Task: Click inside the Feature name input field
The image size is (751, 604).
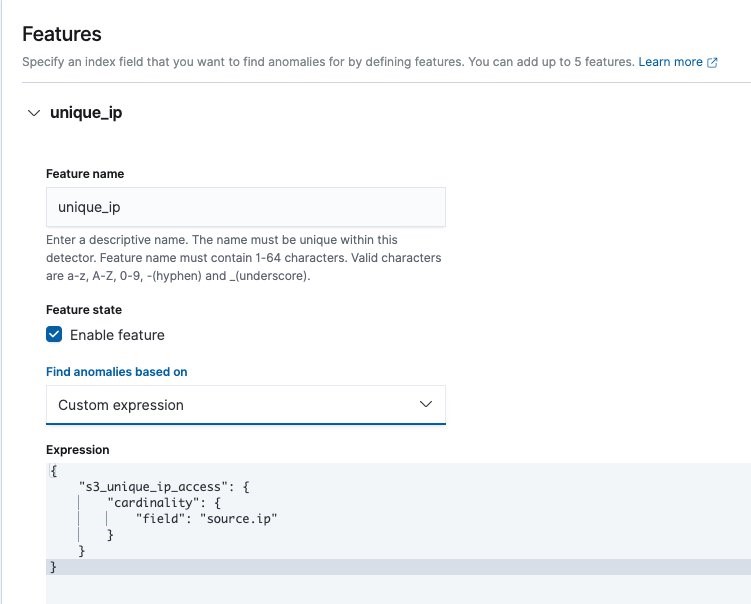Action: coord(246,207)
